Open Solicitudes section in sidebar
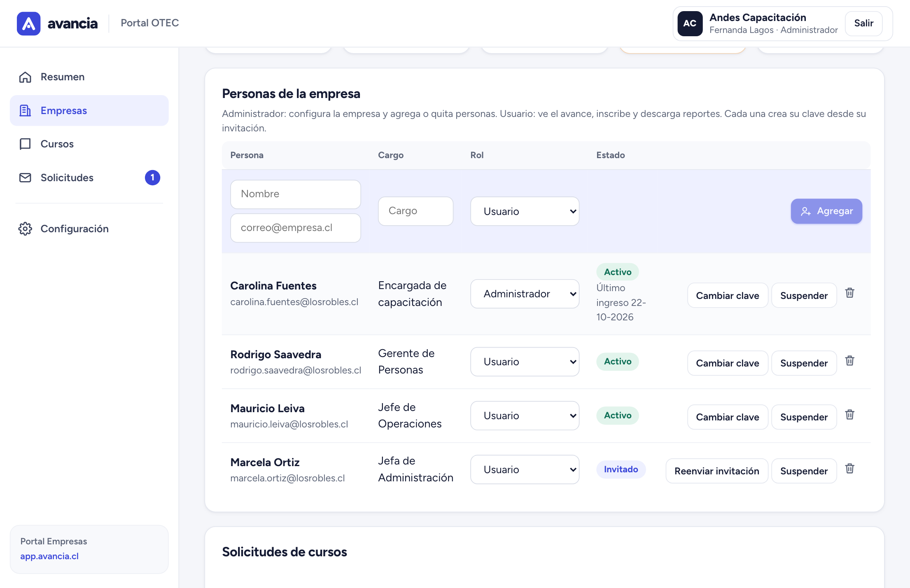 click(x=89, y=177)
